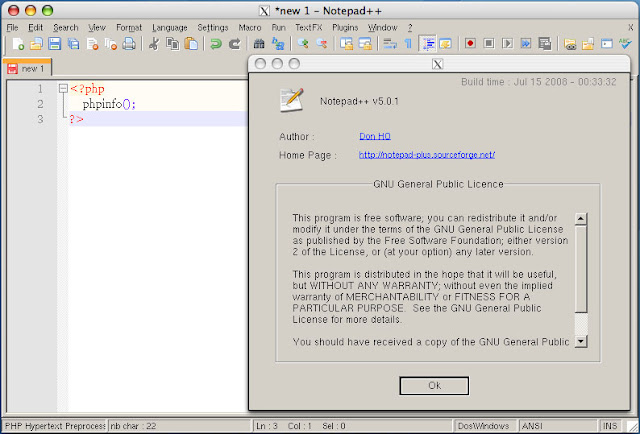Open the Format menu
The height and width of the screenshot is (434, 640).
pos(129,27)
